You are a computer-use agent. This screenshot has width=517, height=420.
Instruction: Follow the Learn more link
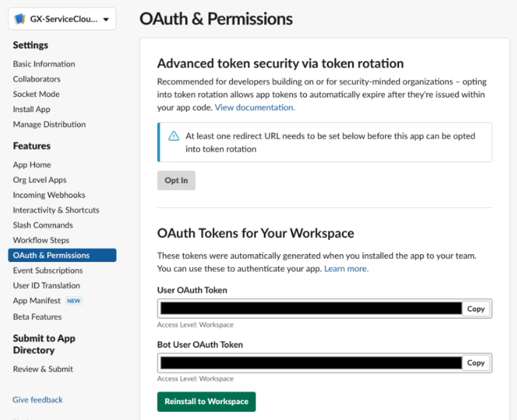pos(346,269)
